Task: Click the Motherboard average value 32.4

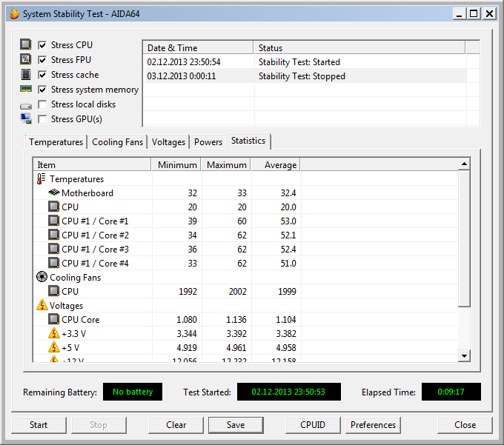Action: [288, 193]
